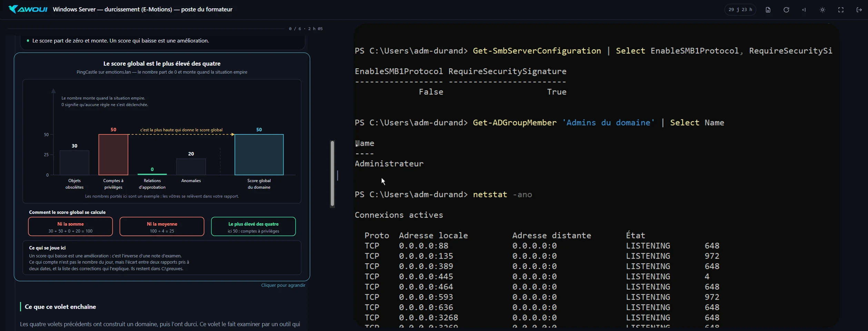
Task: Click the 'Ce qui se joue ici' heading
Action: tap(47, 248)
